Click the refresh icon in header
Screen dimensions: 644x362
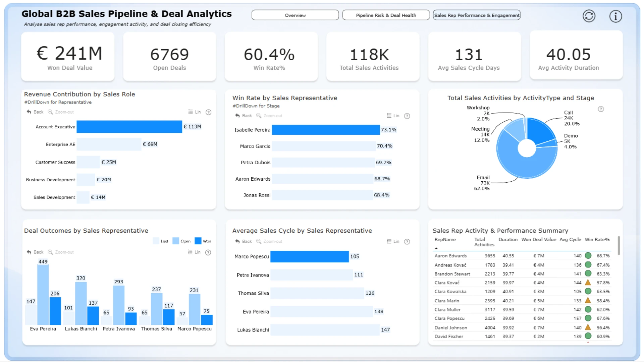pyautogui.click(x=589, y=16)
